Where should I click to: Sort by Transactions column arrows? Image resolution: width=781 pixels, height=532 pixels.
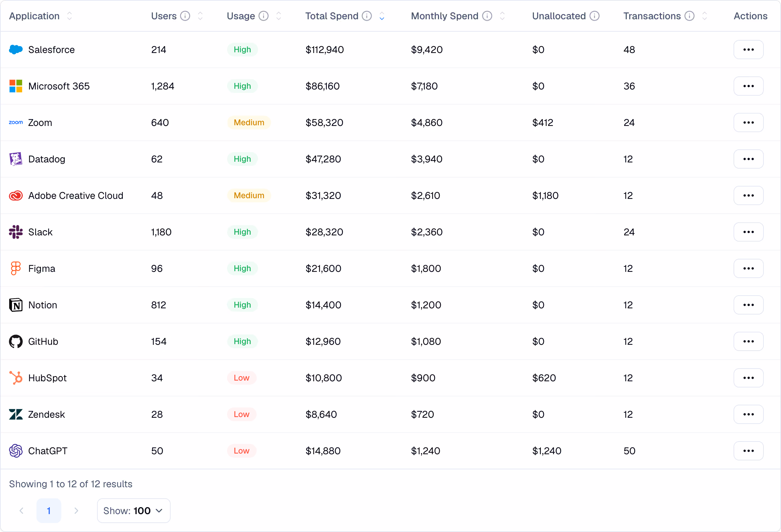705,16
